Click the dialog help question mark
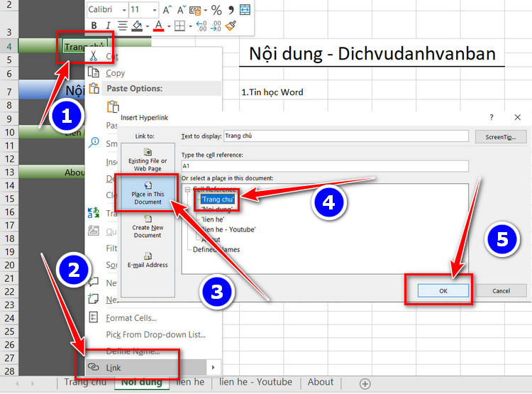 point(492,118)
